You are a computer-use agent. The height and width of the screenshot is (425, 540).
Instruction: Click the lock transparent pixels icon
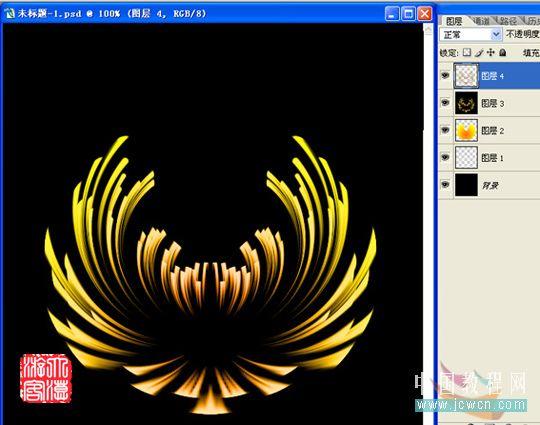tap(467, 52)
